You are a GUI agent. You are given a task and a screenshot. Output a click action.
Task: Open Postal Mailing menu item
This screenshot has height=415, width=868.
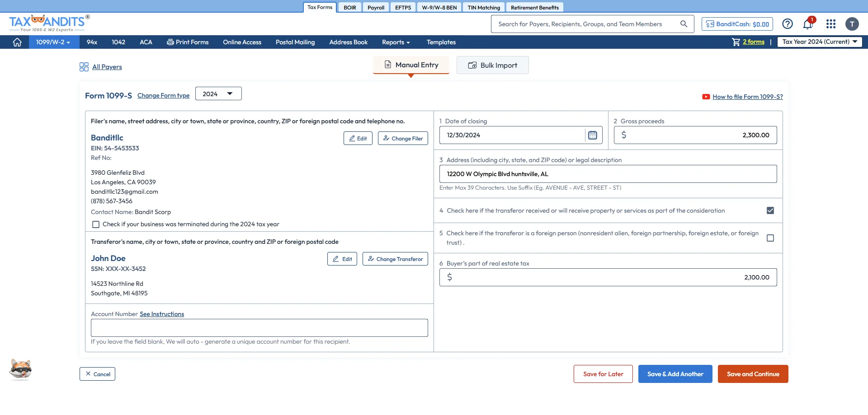pyautogui.click(x=295, y=42)
